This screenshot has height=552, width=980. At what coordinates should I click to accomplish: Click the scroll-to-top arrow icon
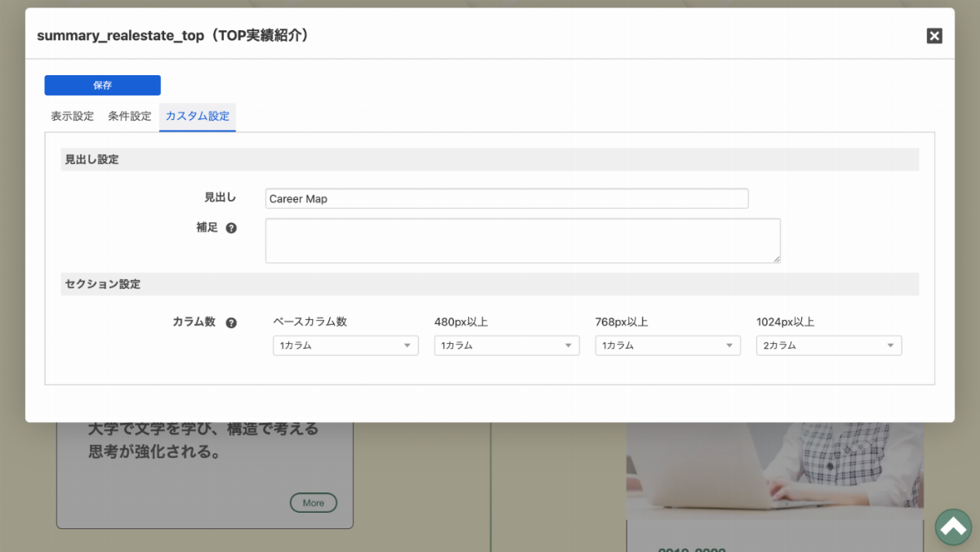(x=953, y=527)
